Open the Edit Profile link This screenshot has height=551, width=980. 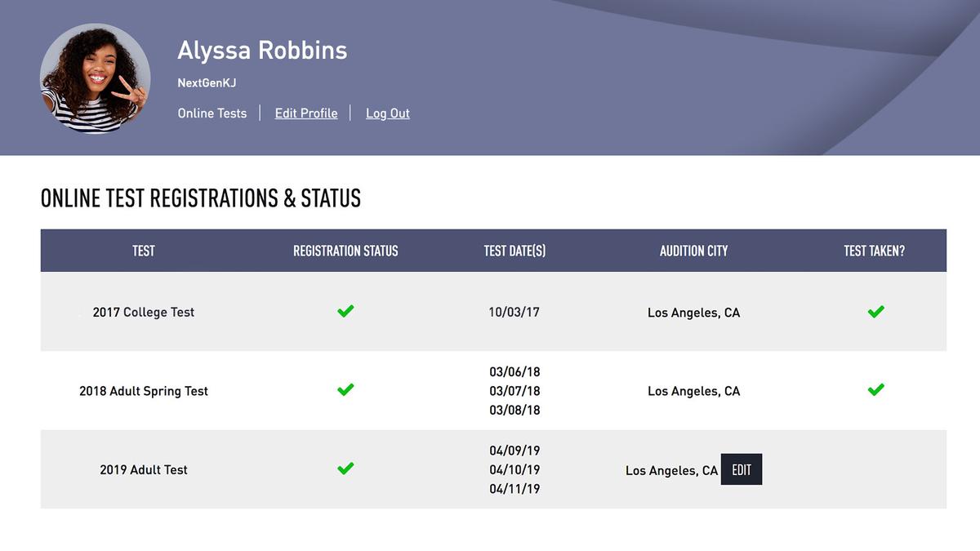click(306, 113)
